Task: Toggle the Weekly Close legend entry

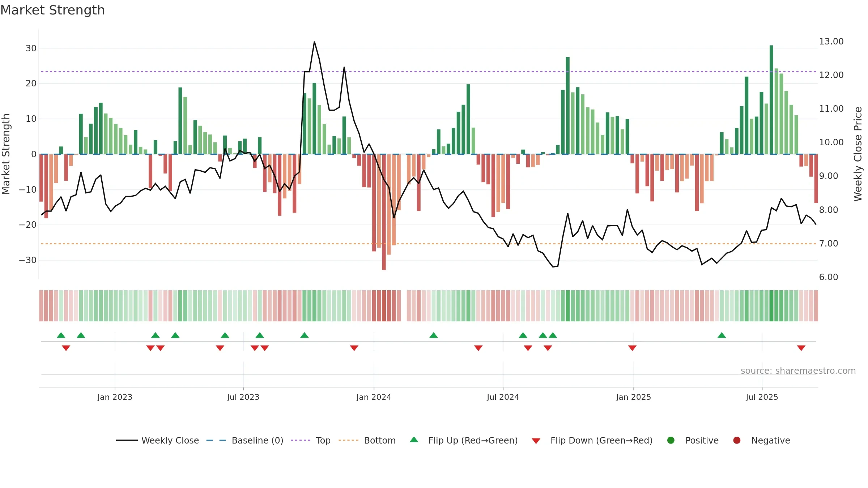Action: point(157,440)
